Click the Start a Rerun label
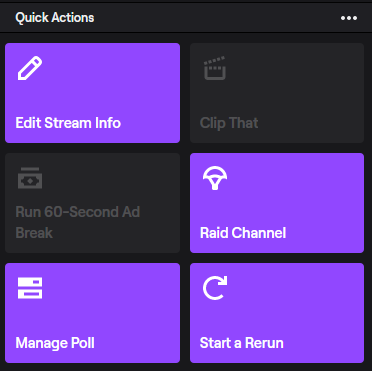Viewport: 372px width, 371px height. [x=242, y=343]
